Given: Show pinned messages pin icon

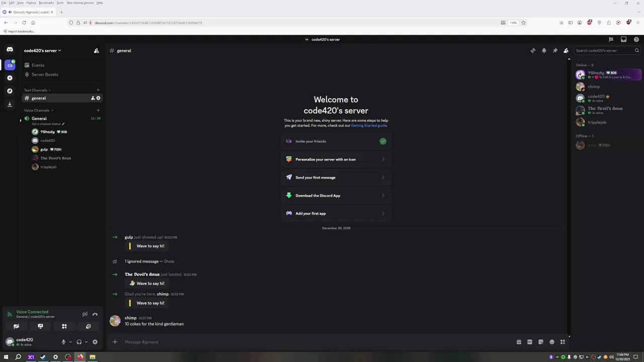Looking at the screenshot, I should coord(555,50).
